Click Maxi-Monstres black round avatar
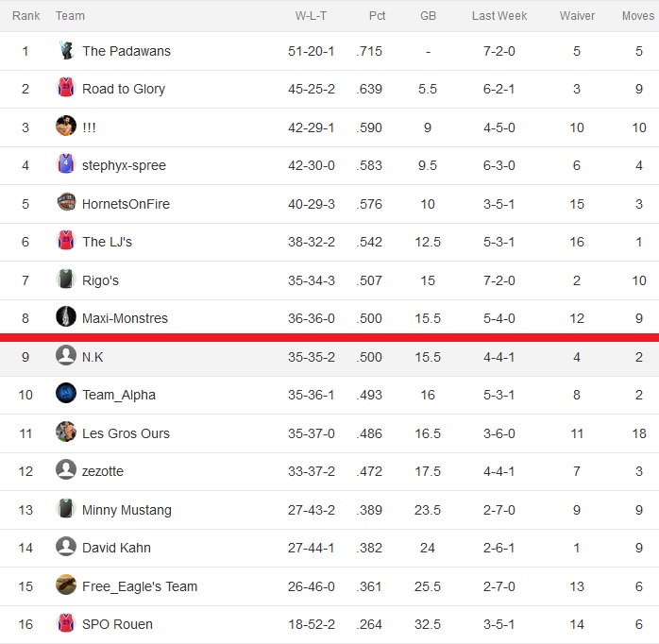This screenshot has width=659, height=644. click(66, 316)
